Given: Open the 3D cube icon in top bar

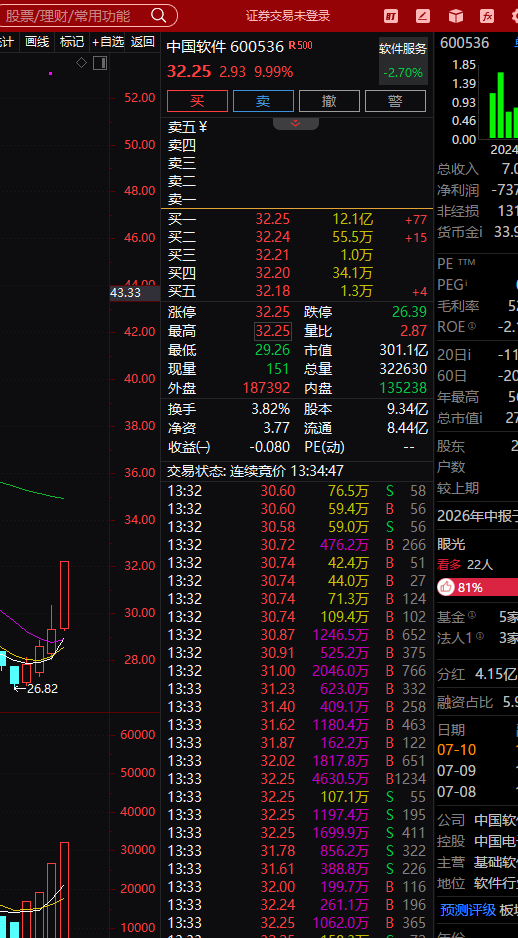Looking at the screenshot, I should [456, 16].
